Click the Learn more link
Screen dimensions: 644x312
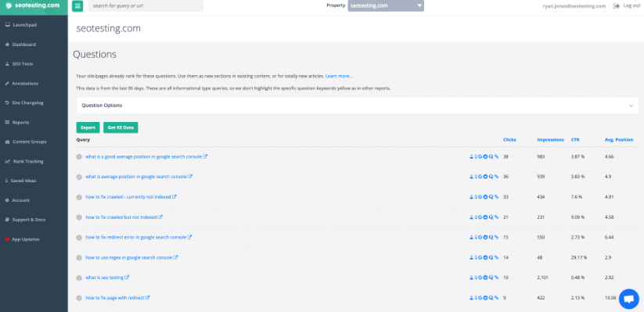(x=339, y=77)
